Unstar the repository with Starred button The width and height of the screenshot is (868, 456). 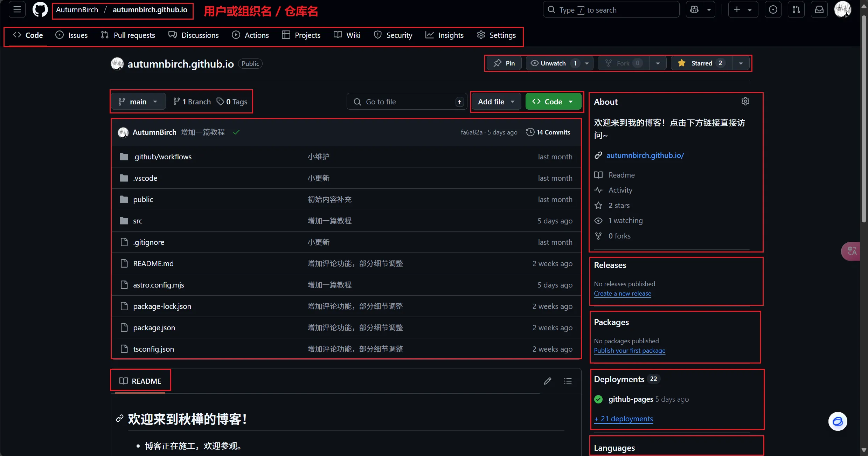(701, 63)
